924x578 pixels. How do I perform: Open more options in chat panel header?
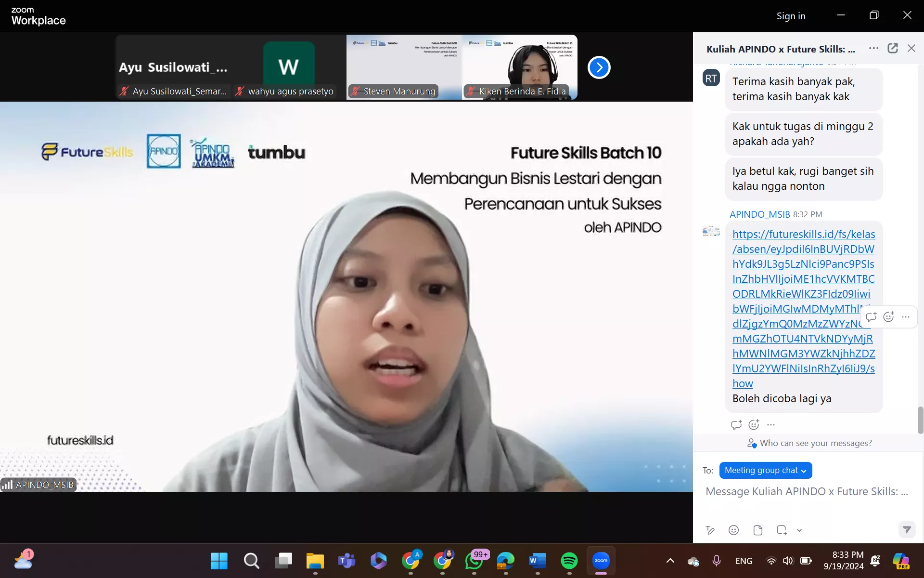click(874, 48)
